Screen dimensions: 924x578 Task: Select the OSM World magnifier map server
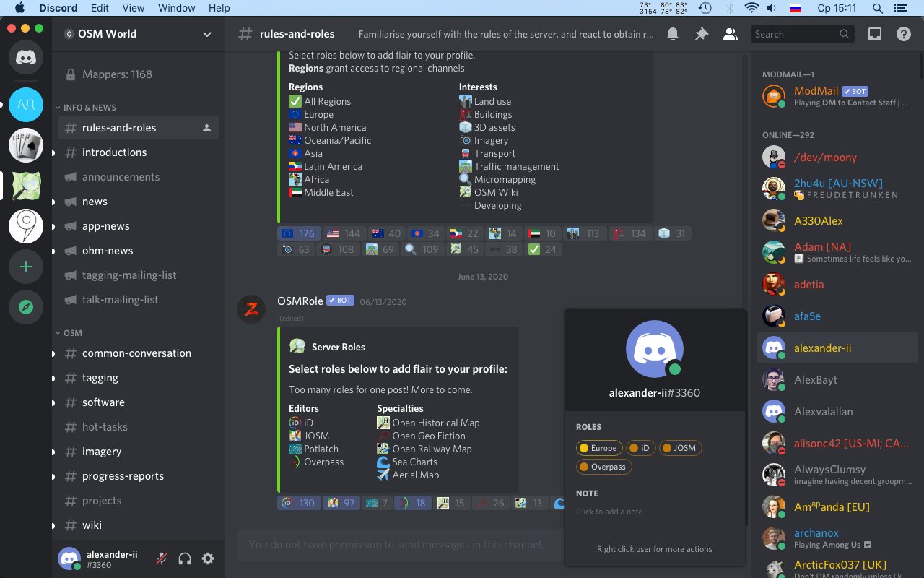click(26, 186)
